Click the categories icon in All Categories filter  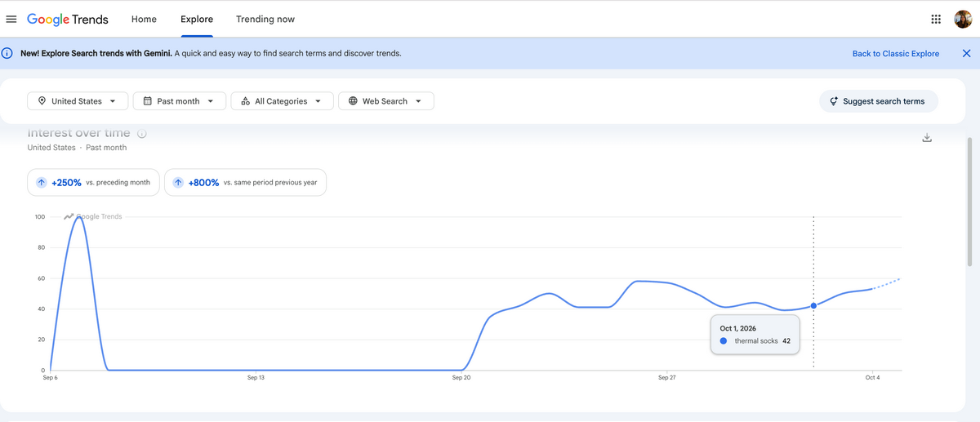(245, 101)
